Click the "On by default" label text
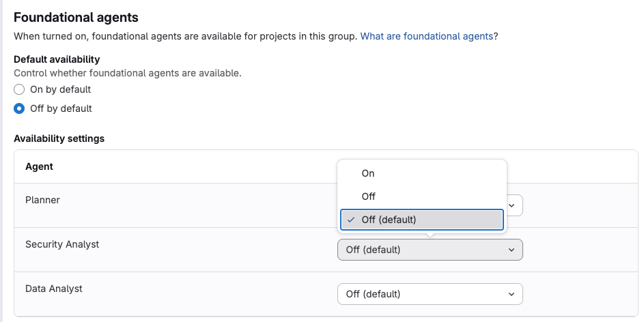 coord(60,89)
